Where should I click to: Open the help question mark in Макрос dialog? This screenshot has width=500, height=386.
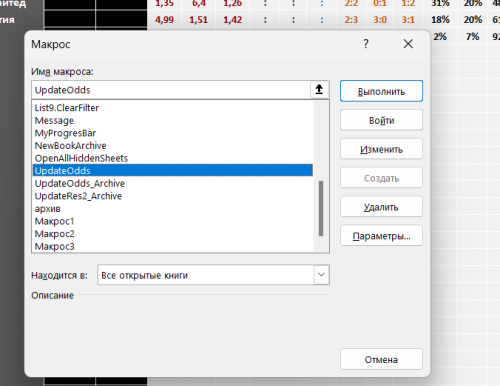point(366,44)
